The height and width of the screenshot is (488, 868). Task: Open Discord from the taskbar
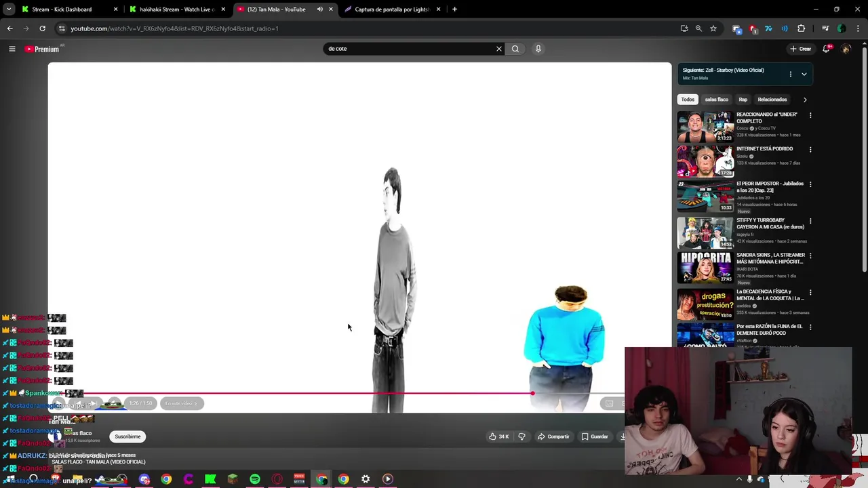click(144, 479)
